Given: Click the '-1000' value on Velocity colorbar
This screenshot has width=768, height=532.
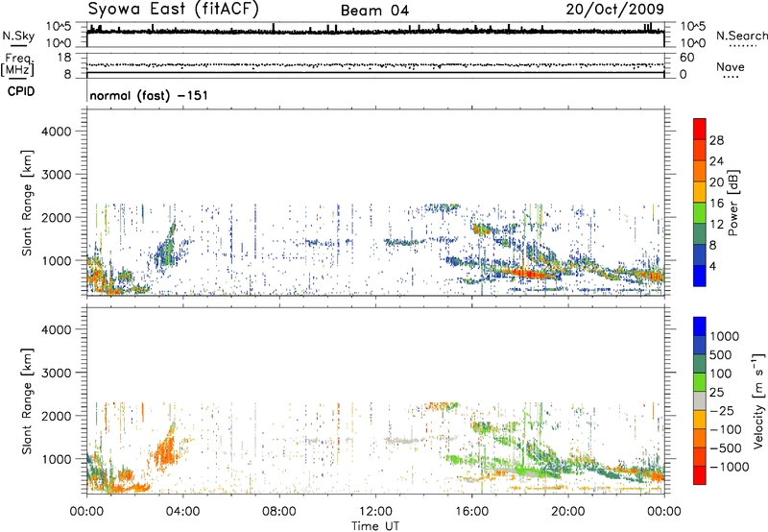Looking at the screenshot, I should [730, 467].
